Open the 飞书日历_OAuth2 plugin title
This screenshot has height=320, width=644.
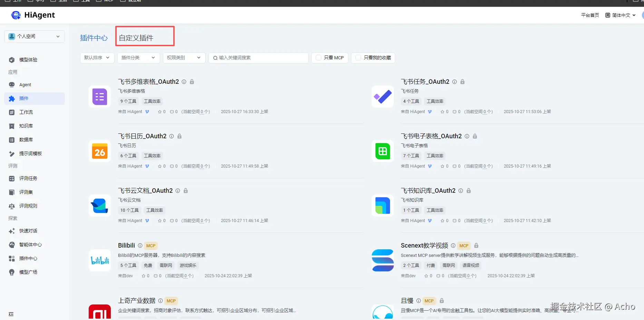[142, 136]
